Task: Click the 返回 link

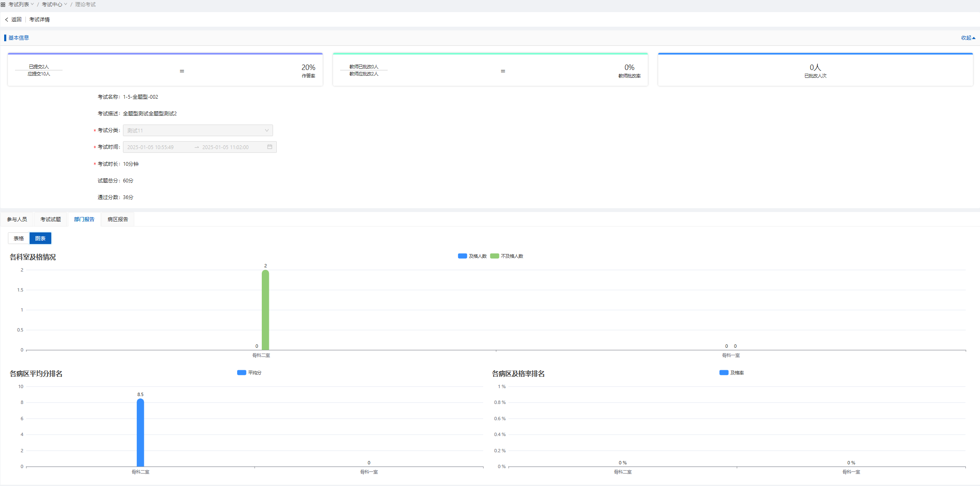Action: [x=16, y=20]
